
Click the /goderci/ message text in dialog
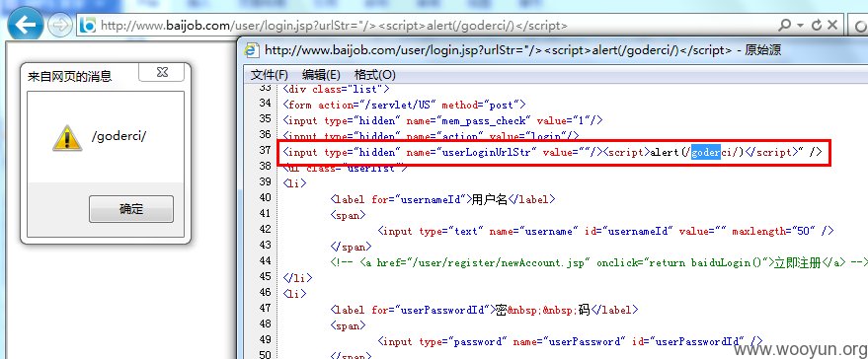coord(119,137)
